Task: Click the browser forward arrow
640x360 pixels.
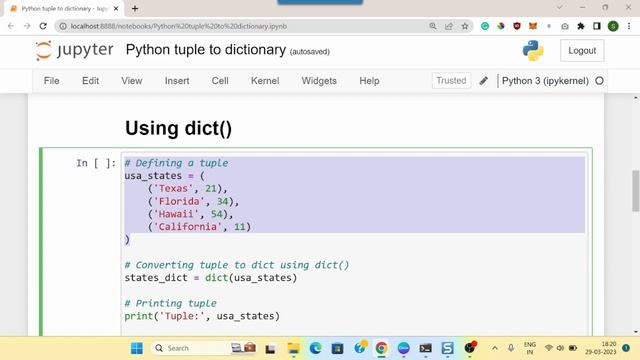Action: click(x=27, y=26)
